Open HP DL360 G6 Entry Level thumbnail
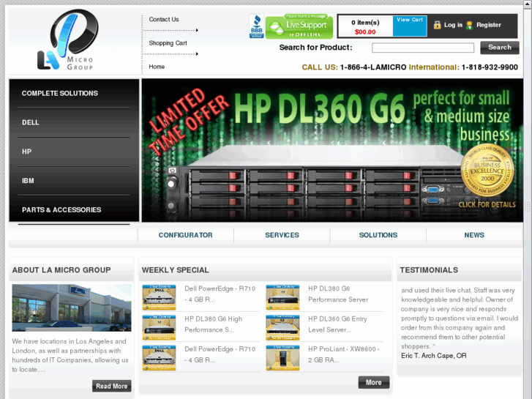The image size is (532, 399). [282, 328]
